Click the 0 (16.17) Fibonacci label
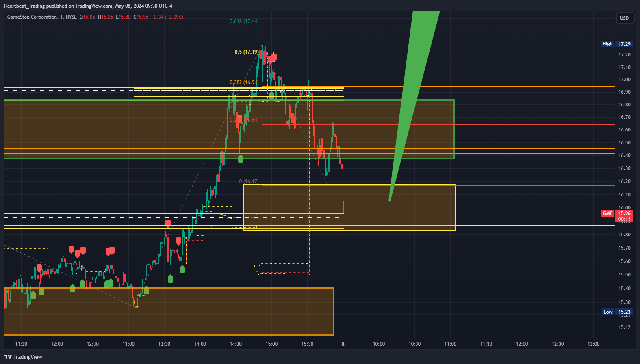640x364 pixels. click(249, 181)
